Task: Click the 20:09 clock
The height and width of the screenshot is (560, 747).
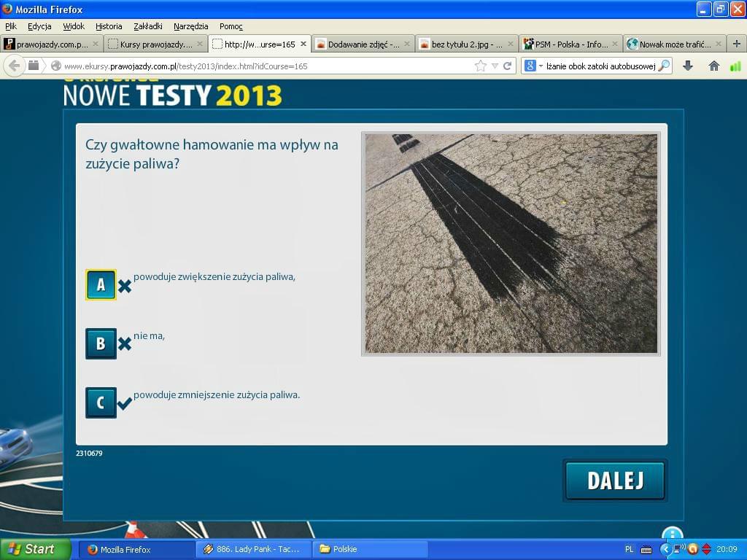Action: [727, 550]
